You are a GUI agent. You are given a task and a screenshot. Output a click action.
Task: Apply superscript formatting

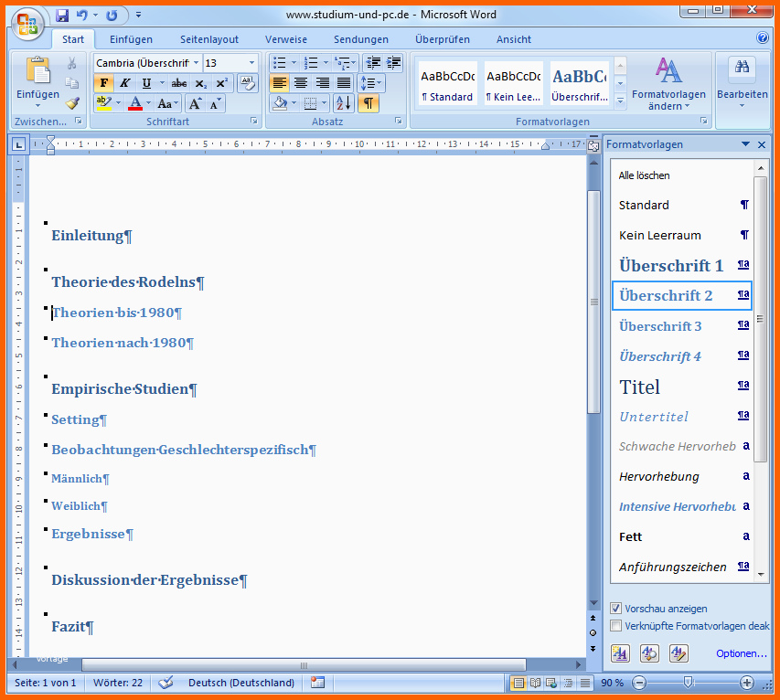coord(221,83)
